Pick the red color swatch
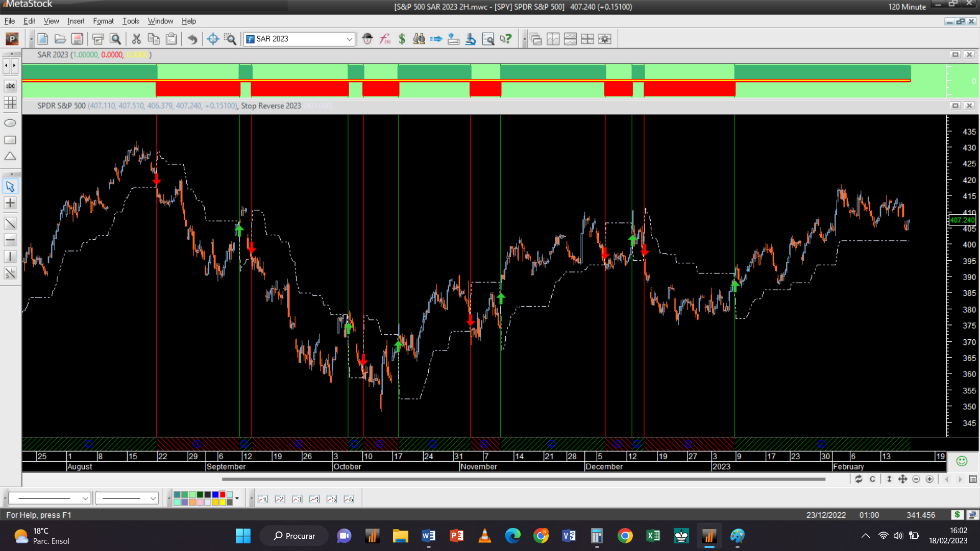This screenshot has height=551, width=980. (x=223, y=494)
